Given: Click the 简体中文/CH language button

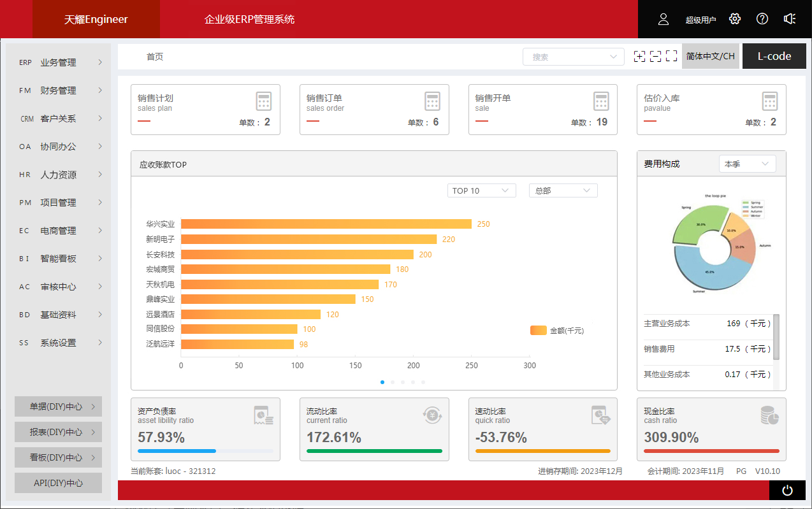Looking at the screenshot, I should pos(710,56).
